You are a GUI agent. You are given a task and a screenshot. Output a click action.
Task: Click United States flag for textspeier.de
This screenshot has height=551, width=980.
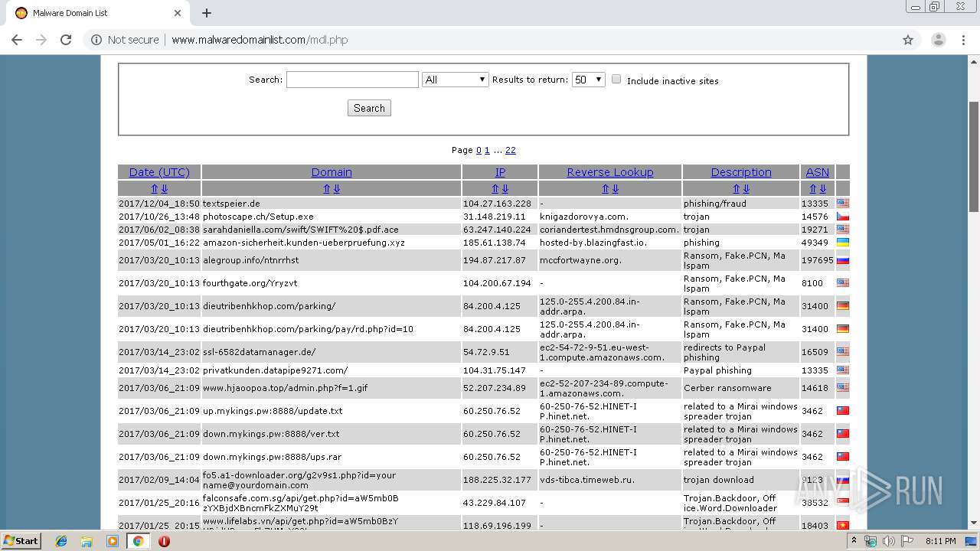842,204
